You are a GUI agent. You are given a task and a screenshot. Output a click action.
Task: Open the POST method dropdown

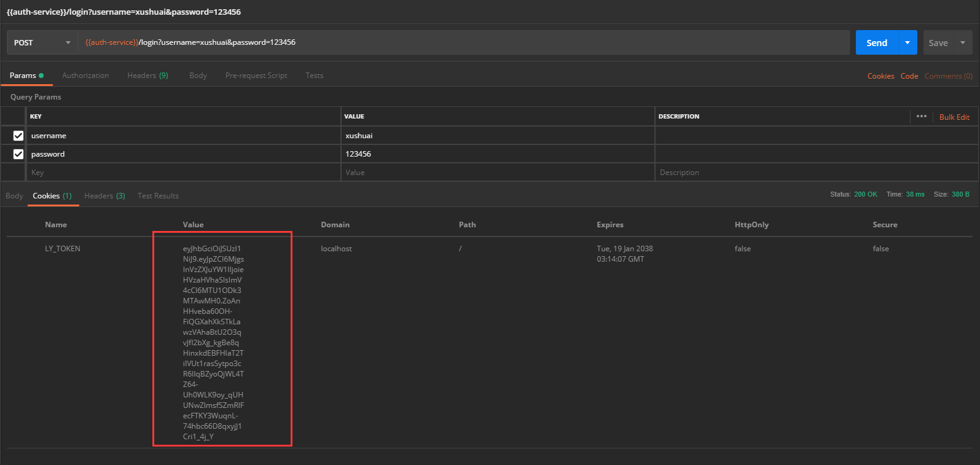42,42
